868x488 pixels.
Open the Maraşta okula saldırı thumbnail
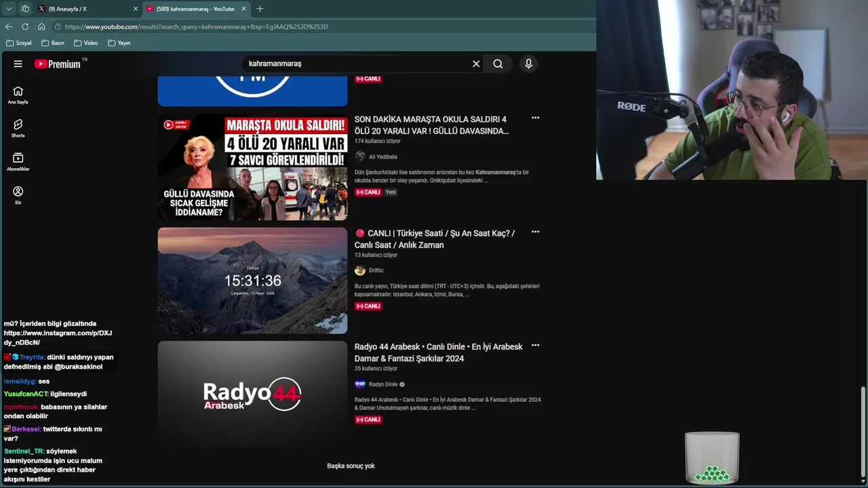pyautogui.click(x=252, y=167)
